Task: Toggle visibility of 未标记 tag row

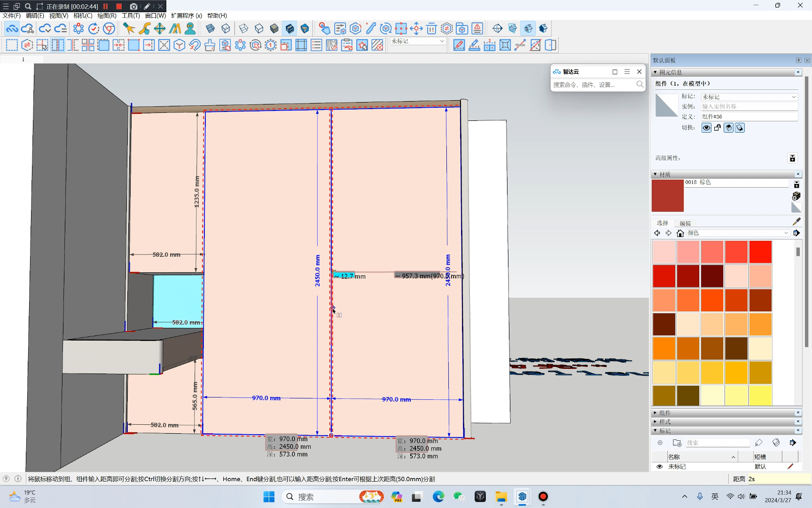Action: [x=659, y=467]
